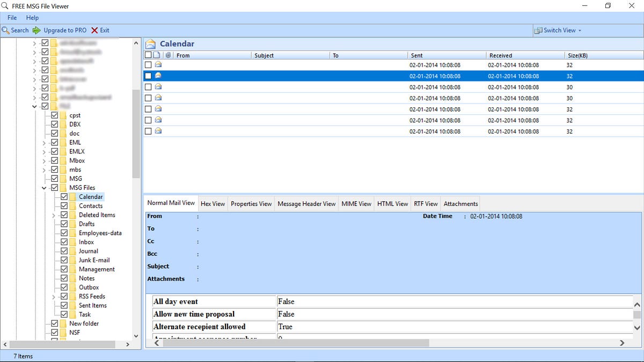Switch to the HTML View tab
Image resolution: width=644 pixels, height=362 pixels.
392,204
